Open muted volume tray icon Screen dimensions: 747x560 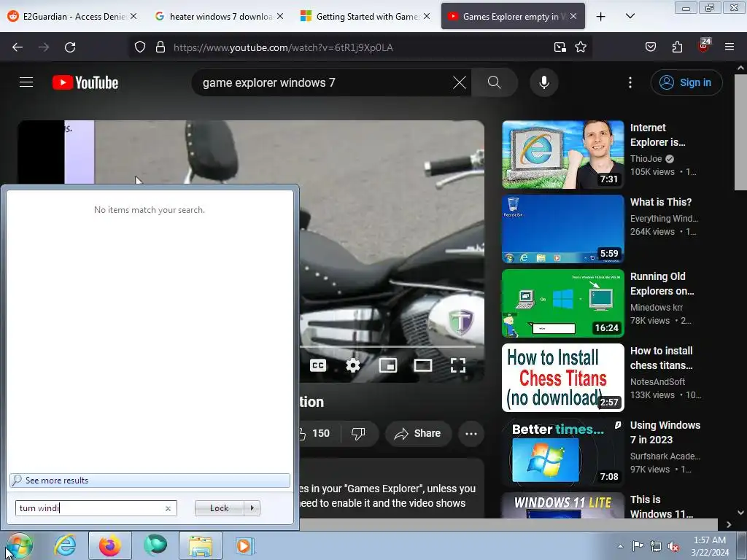673,547
